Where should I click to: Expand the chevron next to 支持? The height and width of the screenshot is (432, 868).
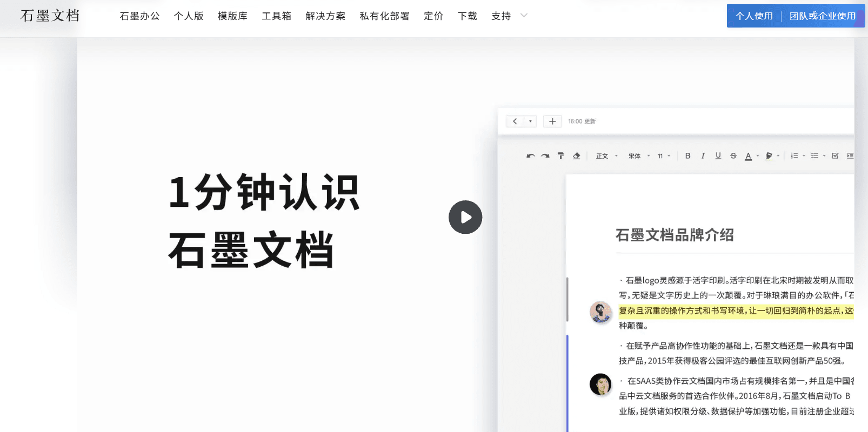pyautogui.click(x=524, y=16)
